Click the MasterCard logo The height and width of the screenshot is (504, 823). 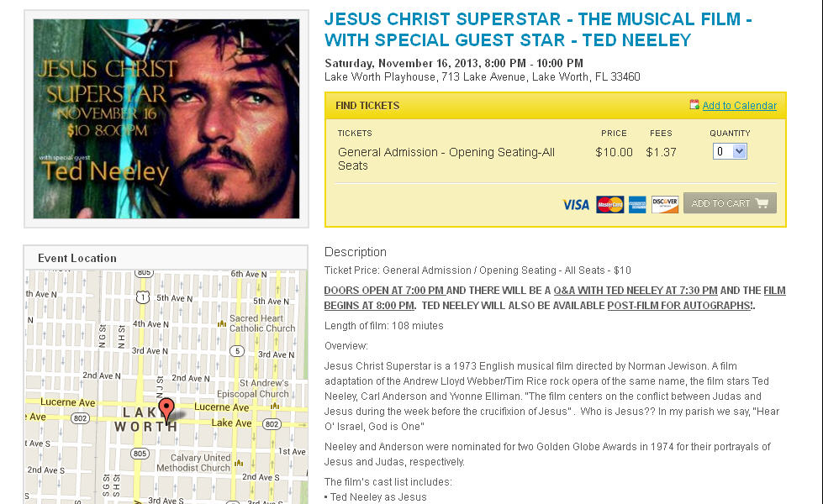click(610, 204)
